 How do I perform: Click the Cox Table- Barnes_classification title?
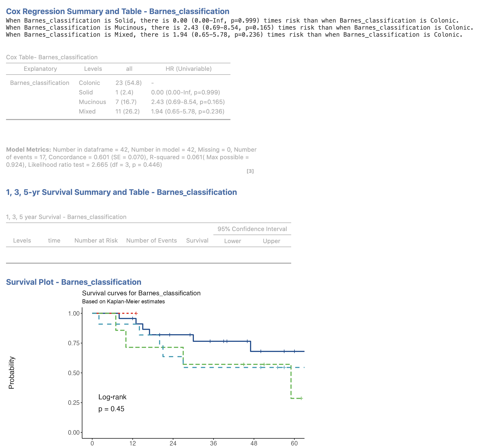(52, 57)
